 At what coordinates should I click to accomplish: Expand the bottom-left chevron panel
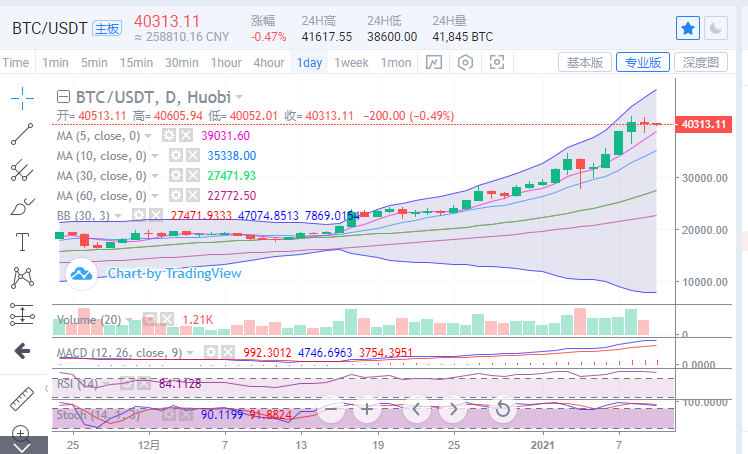coord(23,446)
